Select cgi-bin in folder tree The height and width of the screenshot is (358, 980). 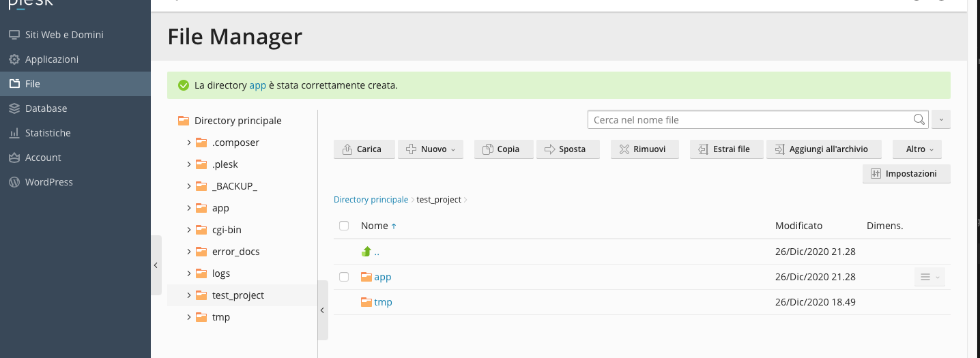227,230
